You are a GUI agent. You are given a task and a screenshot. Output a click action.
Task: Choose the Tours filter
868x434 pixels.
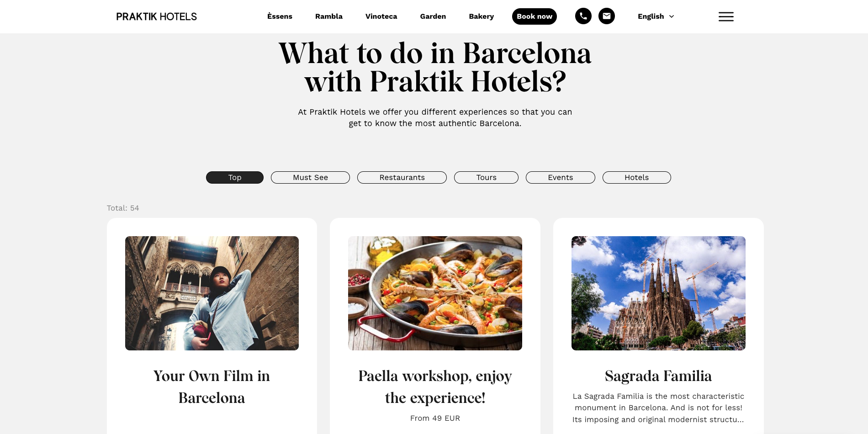coord(486,177)
